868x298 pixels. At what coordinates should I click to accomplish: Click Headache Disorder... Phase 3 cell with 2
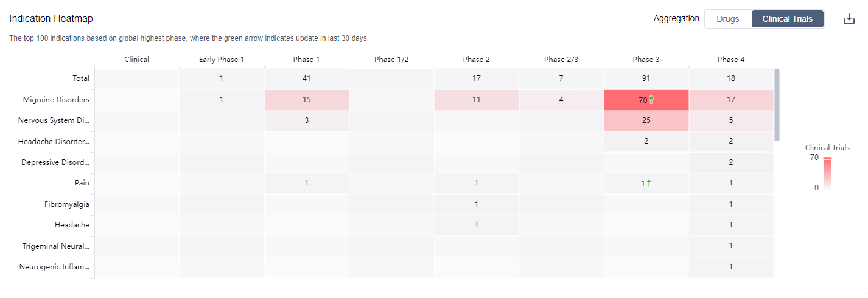tap(646, 141)
